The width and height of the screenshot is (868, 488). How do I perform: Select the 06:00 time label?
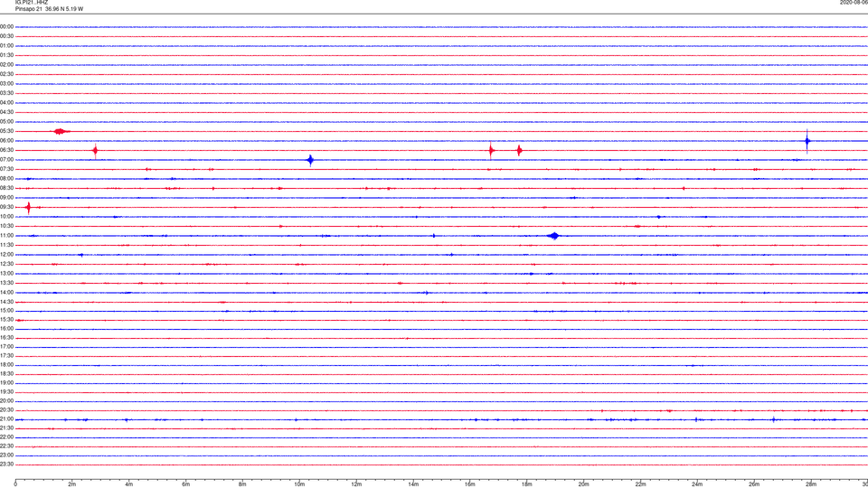click(x=6, y=141)
